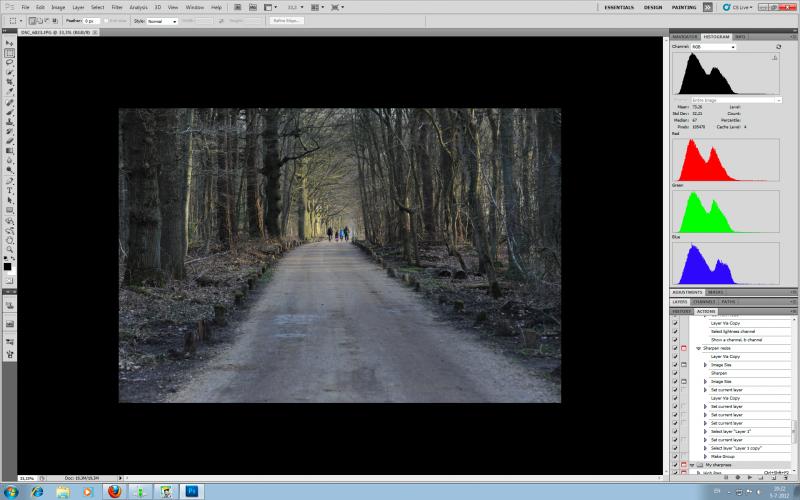This screenshot has height=500, width=800.
Task: Select the Eraser tool
Action: coord(9,141)
